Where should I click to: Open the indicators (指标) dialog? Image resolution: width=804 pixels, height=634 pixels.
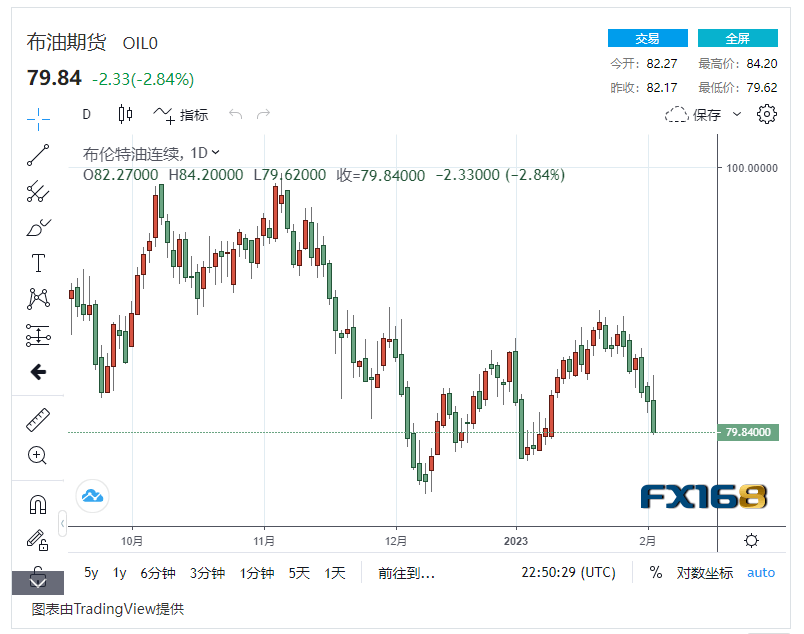point(181,115)
